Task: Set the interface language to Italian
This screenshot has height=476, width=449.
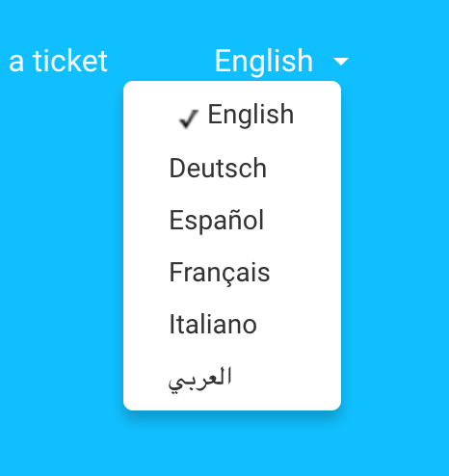Action: click(x=232, y=325)
